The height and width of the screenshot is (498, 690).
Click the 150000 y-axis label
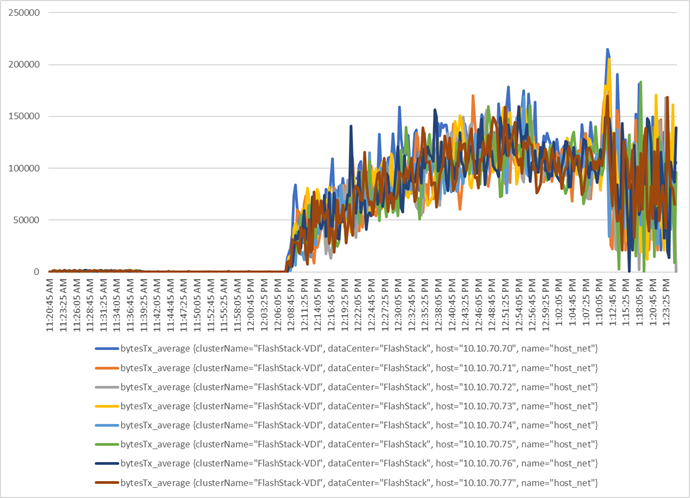click(x=24, y=117)
